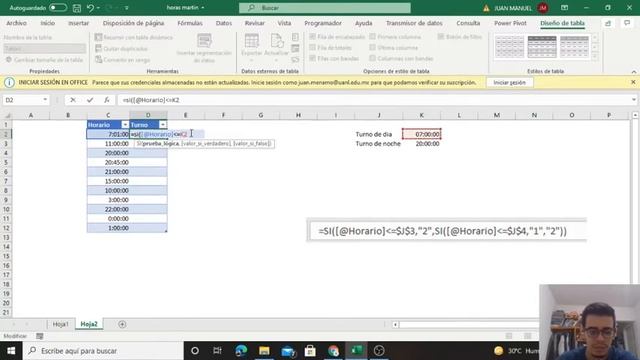The height and width of the screenshot is (360, 640).
Task: Click Insertar segmentación de datos
Action: click(x=204, y=48)
